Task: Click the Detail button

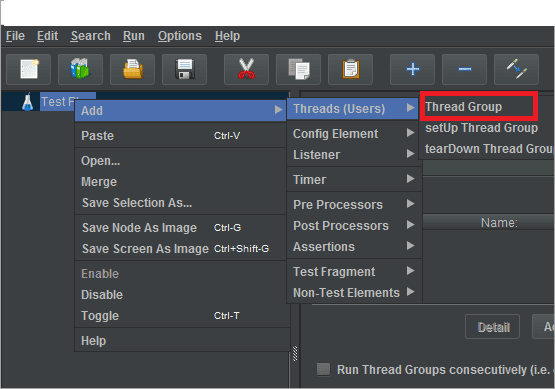Action: tap(492, 327)
